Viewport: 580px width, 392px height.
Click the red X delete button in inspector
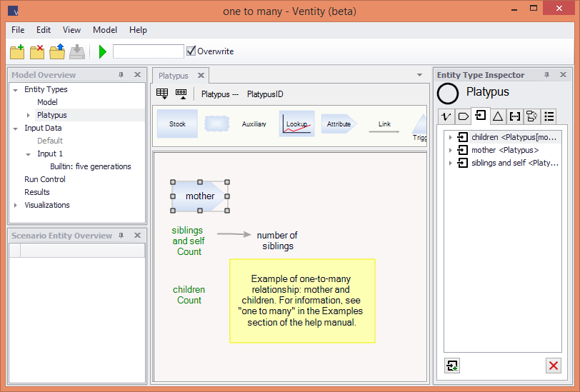click(554, 366)
